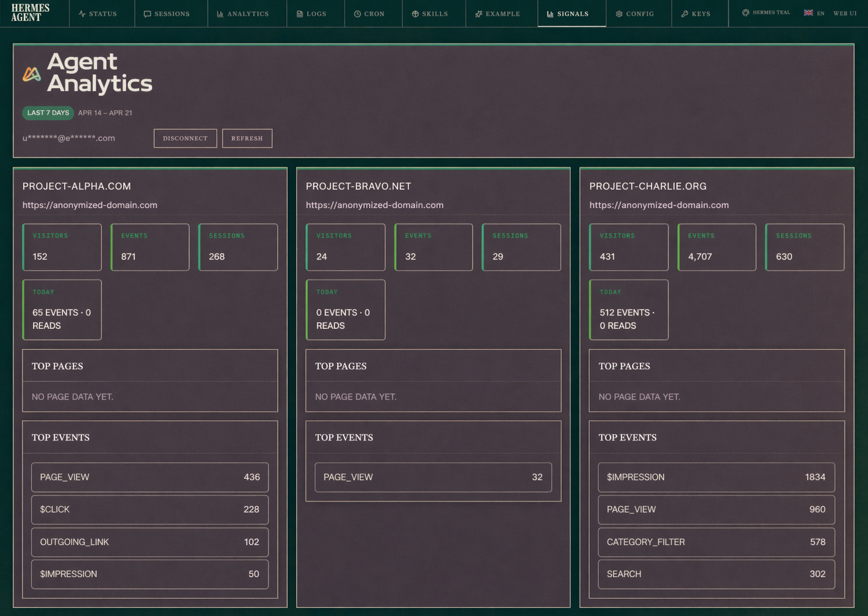Select the $CLICK 228 event row
The height and width of the screenshot is (616, 868).
coord(150,509)
